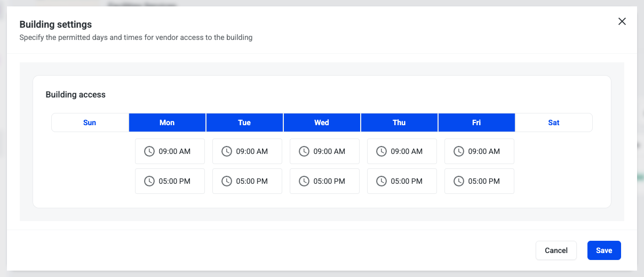Click the clock icon in Monday's end time
This screenshot has width=644, height=277.
[149, 181]
